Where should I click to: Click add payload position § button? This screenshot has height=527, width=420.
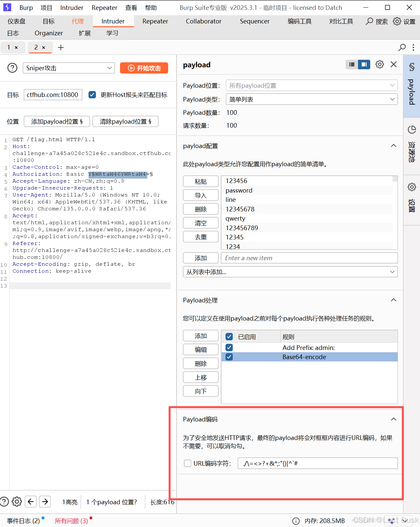(57, 121)
